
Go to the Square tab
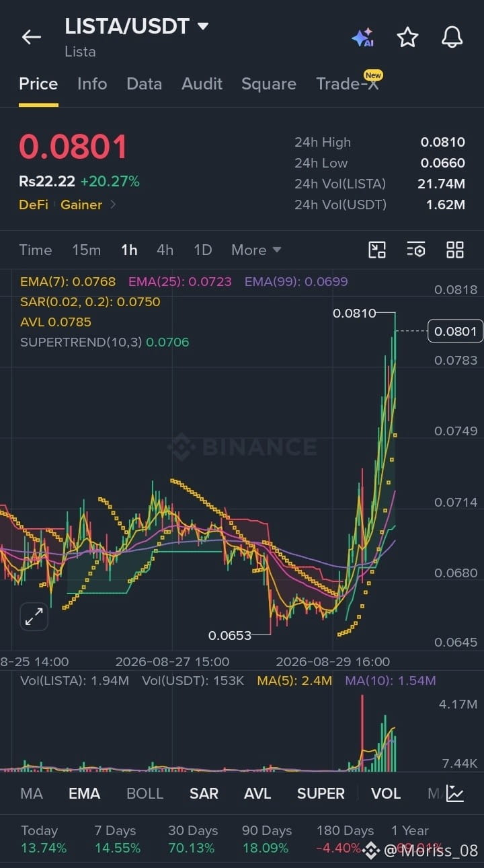[269, 83]
